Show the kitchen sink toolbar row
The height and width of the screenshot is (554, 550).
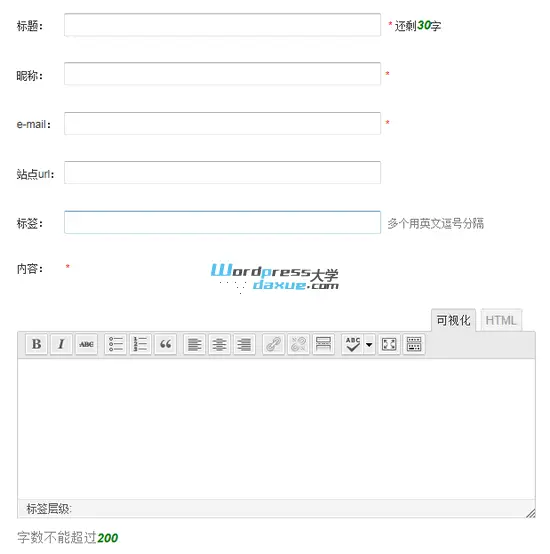pyautogui.click(x=414, y=344)
